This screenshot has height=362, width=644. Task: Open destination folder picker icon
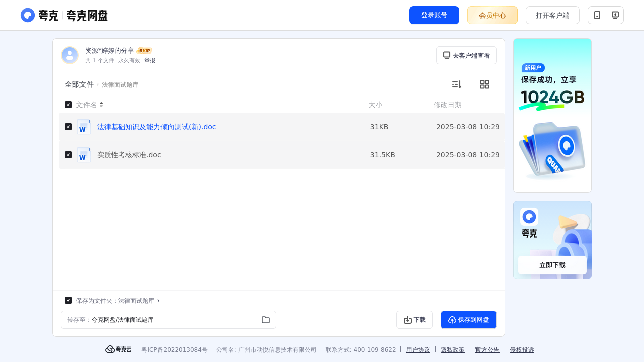(266, 320)
